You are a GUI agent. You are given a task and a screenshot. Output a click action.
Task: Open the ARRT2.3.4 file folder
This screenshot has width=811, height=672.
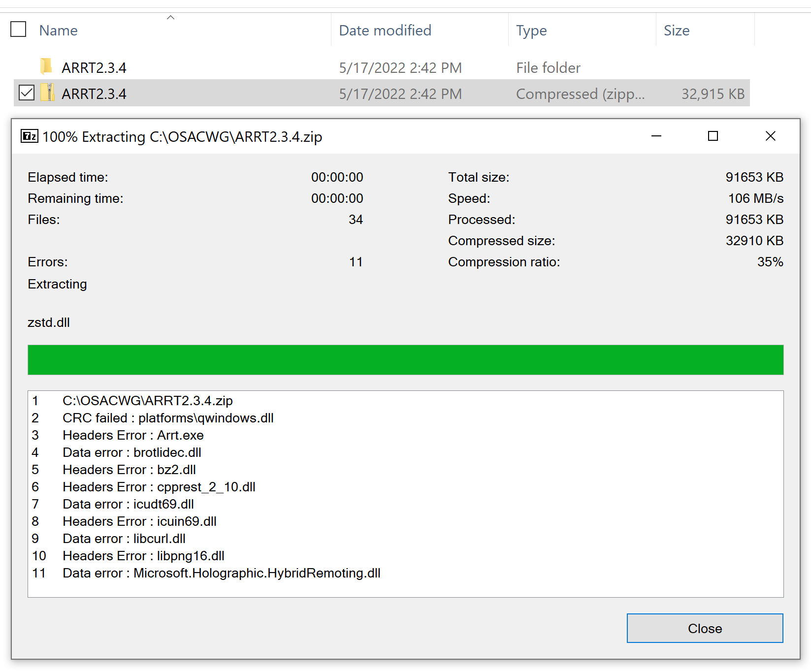coord(94,67)
